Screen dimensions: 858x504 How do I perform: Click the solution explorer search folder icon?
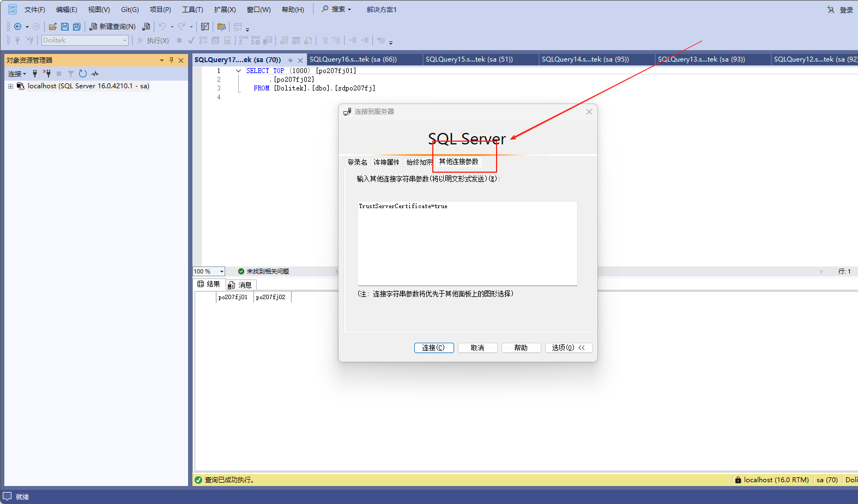pos(221,27)
